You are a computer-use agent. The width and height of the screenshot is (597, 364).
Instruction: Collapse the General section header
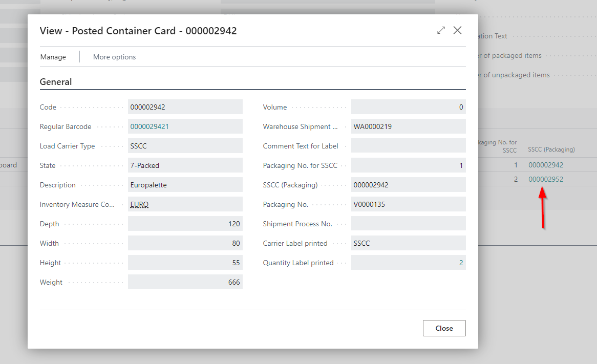[56, 82]
